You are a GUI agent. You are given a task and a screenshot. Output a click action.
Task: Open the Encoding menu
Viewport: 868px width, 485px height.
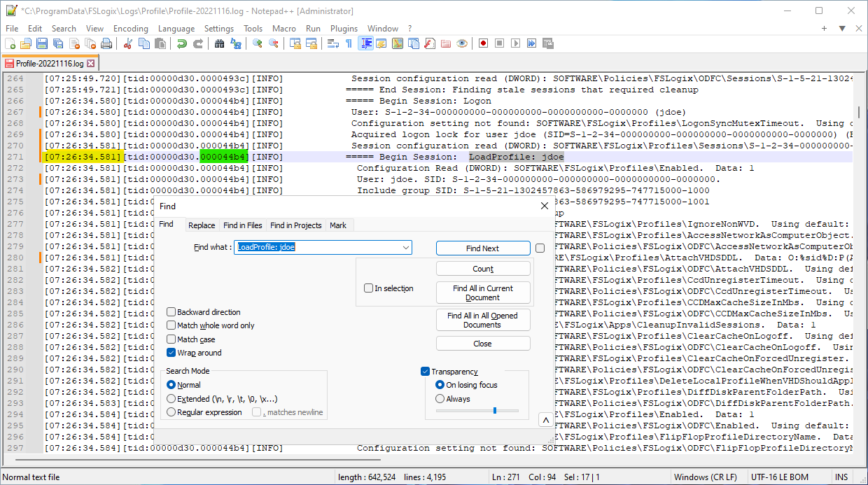131,29
